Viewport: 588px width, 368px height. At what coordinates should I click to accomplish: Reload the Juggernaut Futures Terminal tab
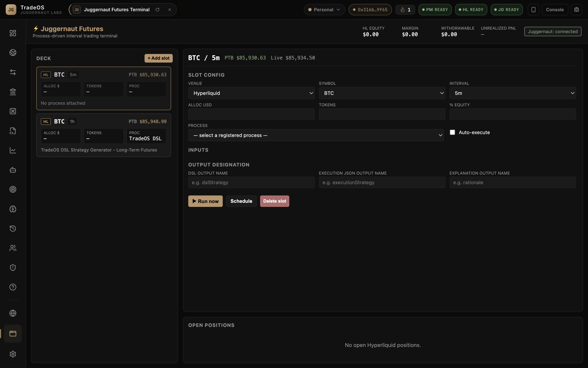[157, 10]
